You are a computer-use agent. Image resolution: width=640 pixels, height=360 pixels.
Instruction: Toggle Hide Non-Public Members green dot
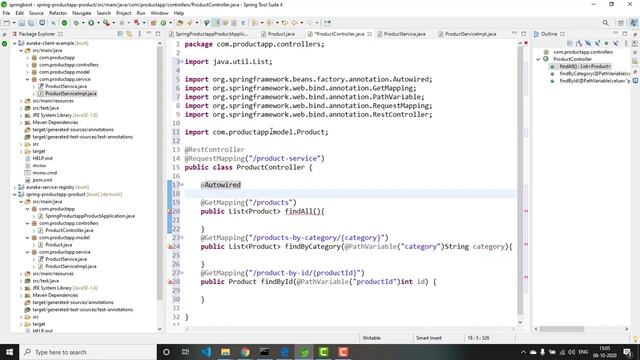coord(606,43)
